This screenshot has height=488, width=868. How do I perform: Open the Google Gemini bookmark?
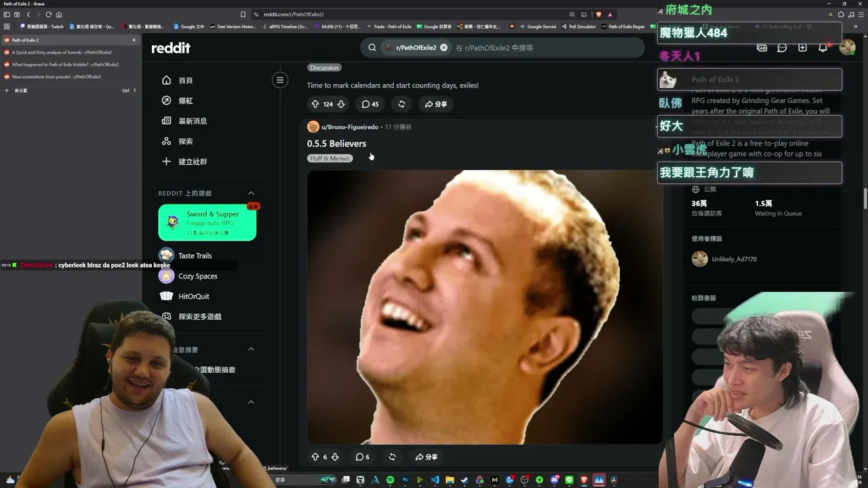coord(538,26)
